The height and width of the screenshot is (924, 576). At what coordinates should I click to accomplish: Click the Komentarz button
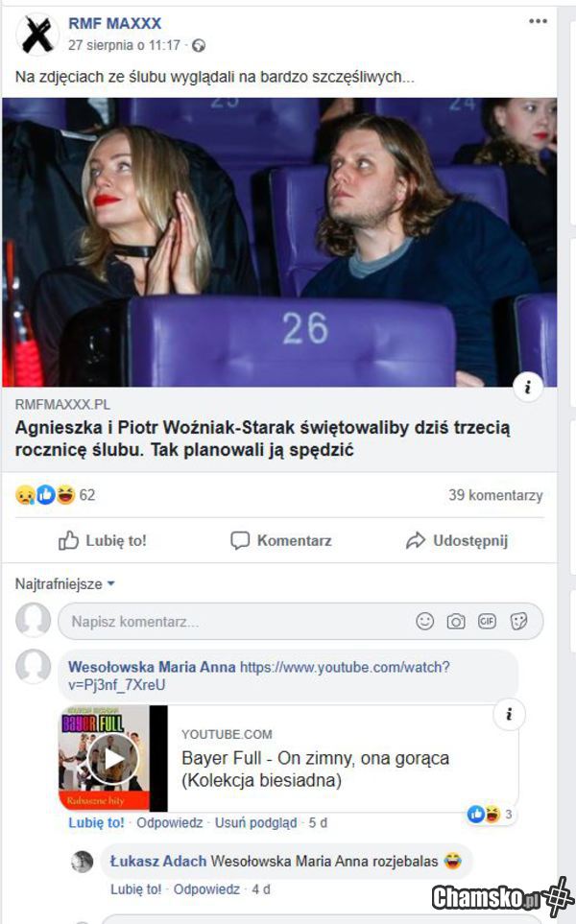click(281, 540)
